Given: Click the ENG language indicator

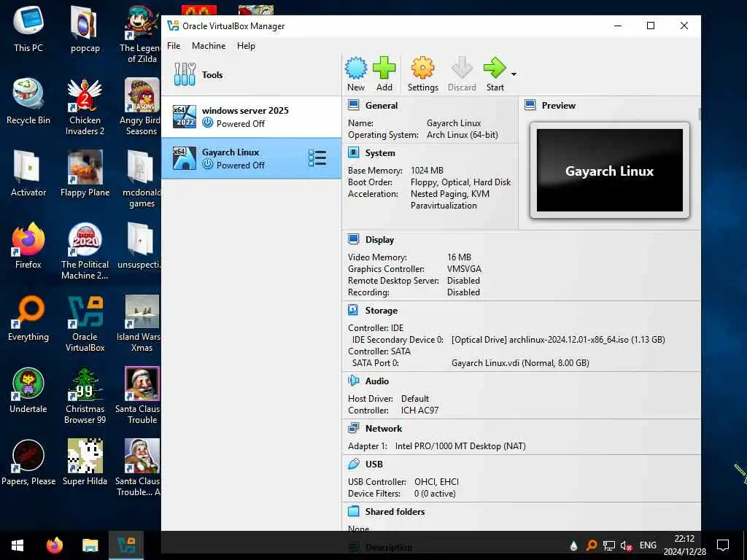Looking at the screenshot, I should coord(648,545).
